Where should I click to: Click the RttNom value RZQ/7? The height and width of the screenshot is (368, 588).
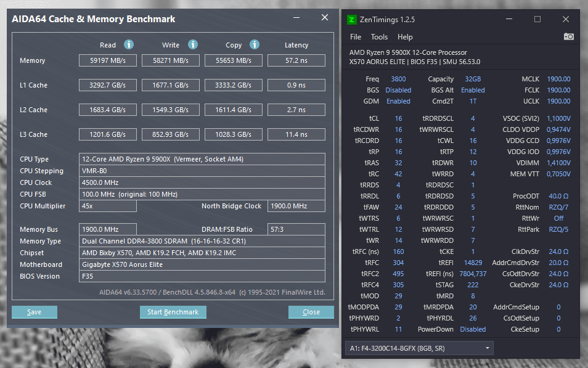point(558,207)
